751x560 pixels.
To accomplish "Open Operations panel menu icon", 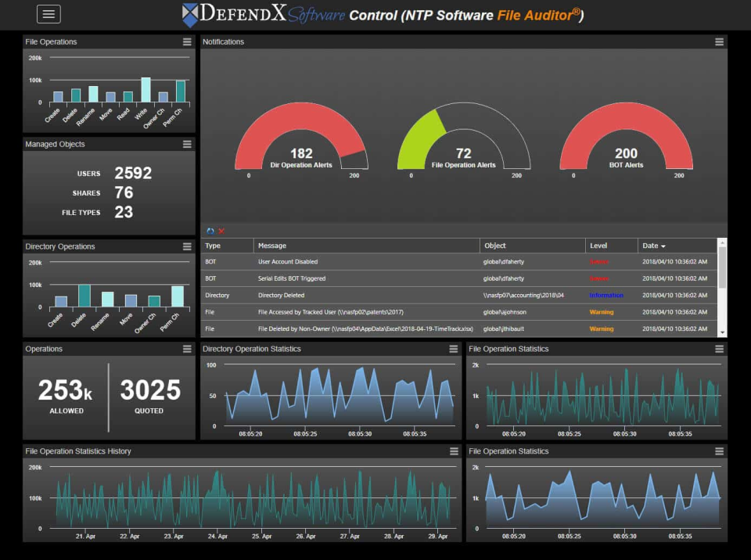I will pos(187,349).
